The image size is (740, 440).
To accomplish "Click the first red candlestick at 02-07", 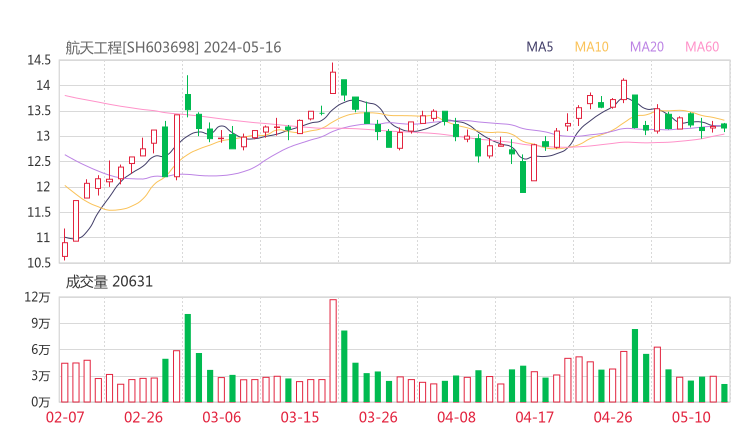I will coord(65,245).
